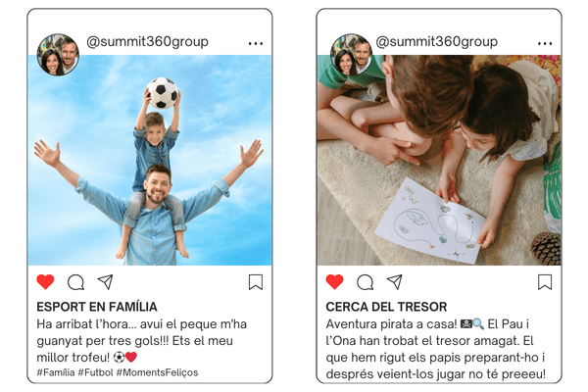Open more options on the football post
This screenshot has width=588, height=392.
click(256, 44)
